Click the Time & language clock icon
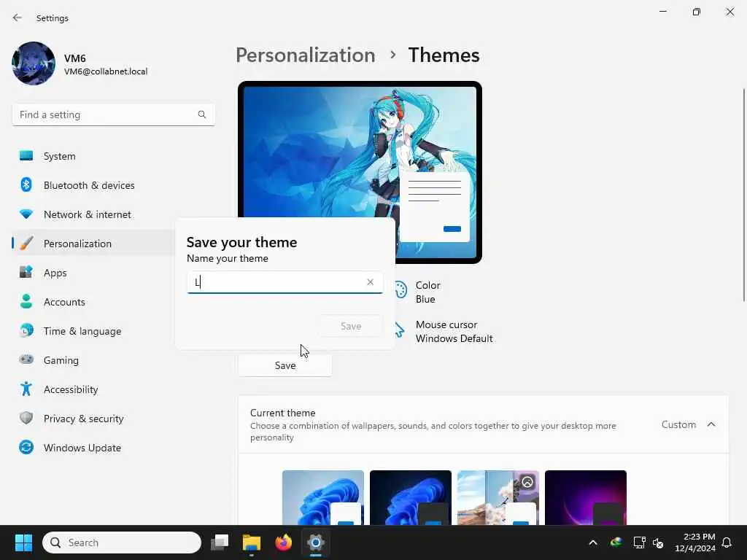 click(26, 330)
